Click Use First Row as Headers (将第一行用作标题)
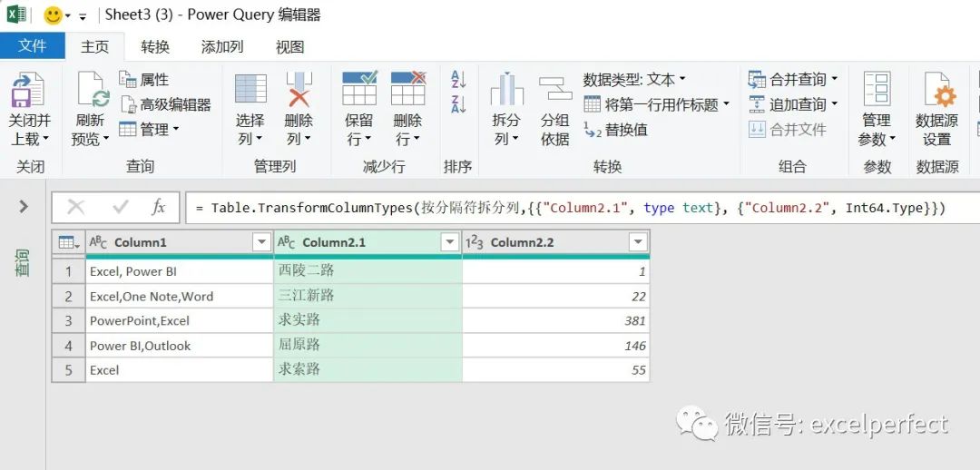The height and width of the screenshot is (470, 980). click(656, 104)
